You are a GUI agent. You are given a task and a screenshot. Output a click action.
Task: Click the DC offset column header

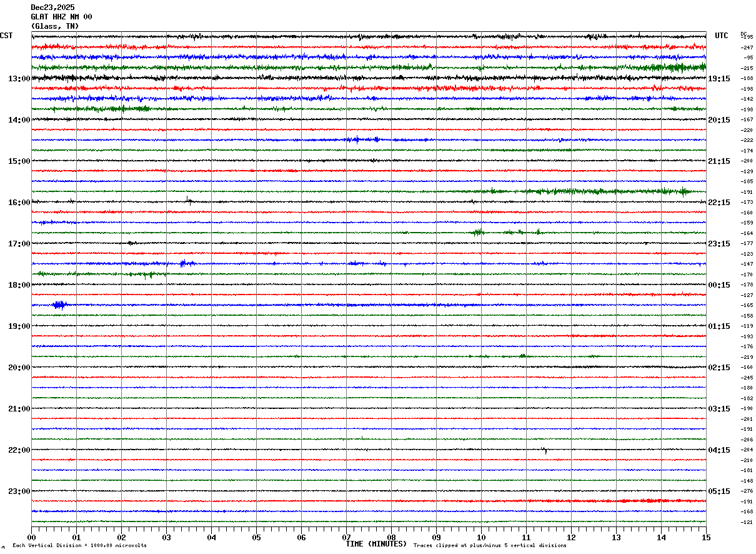click(x=744, y=34)
